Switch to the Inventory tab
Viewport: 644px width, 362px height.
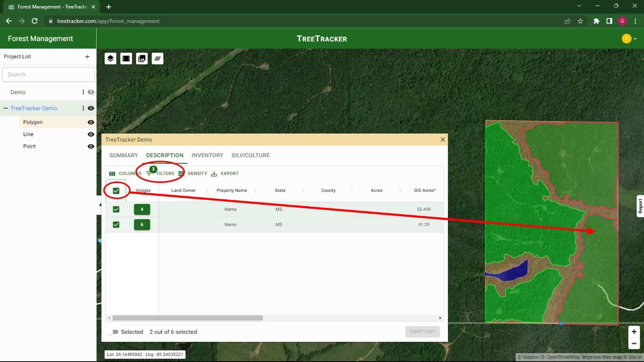(x=207, y=155)
